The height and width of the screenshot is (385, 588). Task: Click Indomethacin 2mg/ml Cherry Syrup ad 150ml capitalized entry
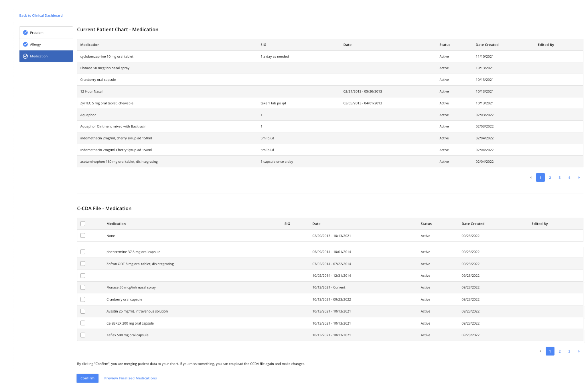(x=116, y=150)
